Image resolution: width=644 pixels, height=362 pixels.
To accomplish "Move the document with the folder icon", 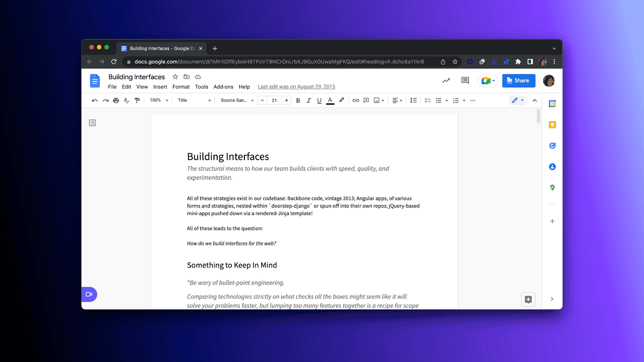I will pyautogui.click(x=186, y=77).
